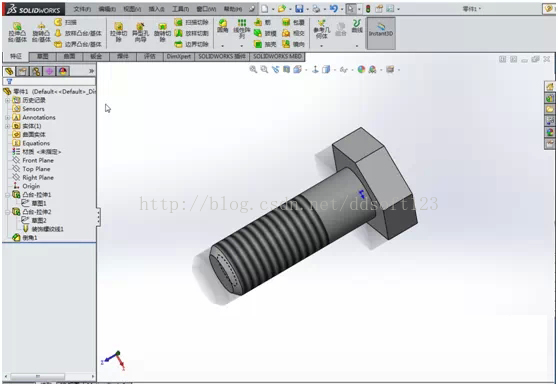Expand the manager panel tabs chevron
558x386 pixels.
pos(91,71)
